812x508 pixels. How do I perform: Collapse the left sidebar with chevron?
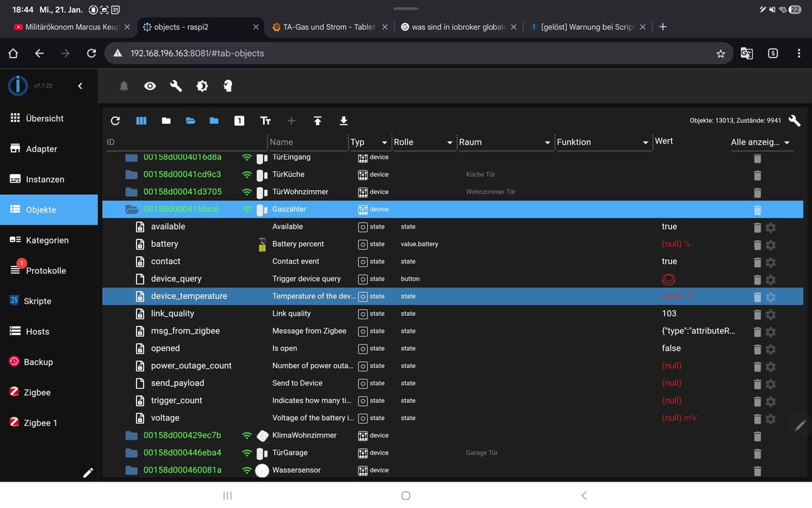tap(80, 86)
